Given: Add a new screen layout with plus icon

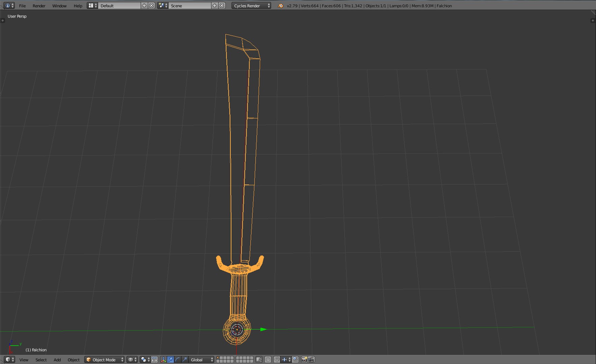Looking at the screenshot, I should pos(144,5).
